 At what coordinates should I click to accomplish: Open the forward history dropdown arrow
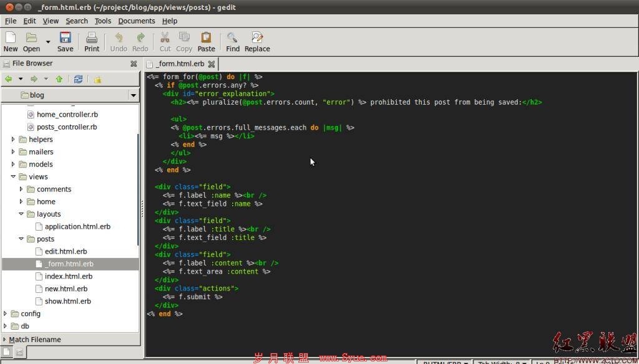[46, 79]
